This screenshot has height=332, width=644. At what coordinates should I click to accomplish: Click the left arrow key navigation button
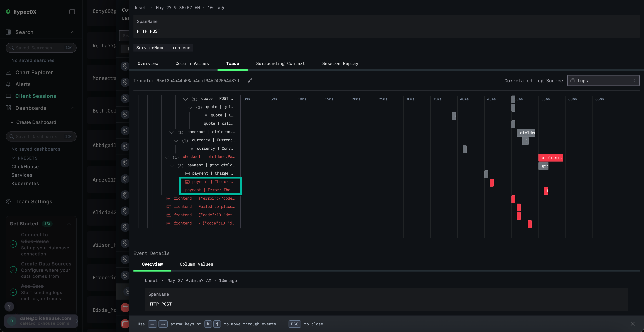[152, 324]
